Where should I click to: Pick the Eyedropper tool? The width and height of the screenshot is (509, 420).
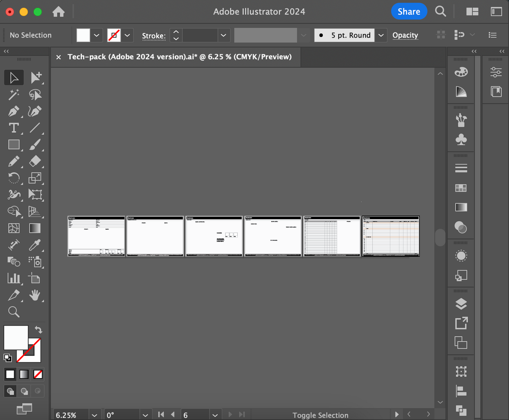coord(35,245)
